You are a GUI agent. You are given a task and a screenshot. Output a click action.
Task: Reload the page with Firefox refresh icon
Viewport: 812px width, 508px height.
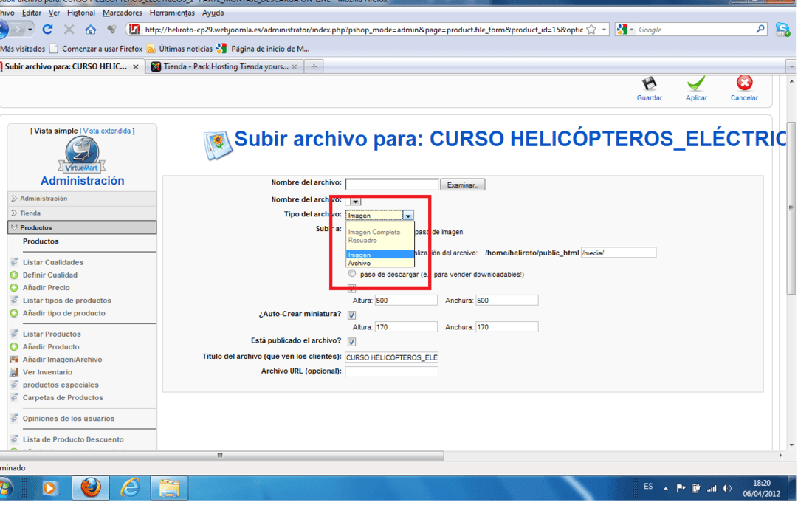click(47, 30)
